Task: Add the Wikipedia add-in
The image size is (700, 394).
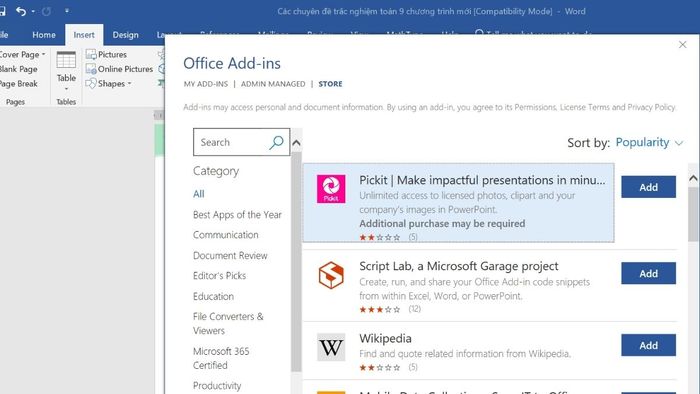Action: pyautogui.click(x=648, y=345)
